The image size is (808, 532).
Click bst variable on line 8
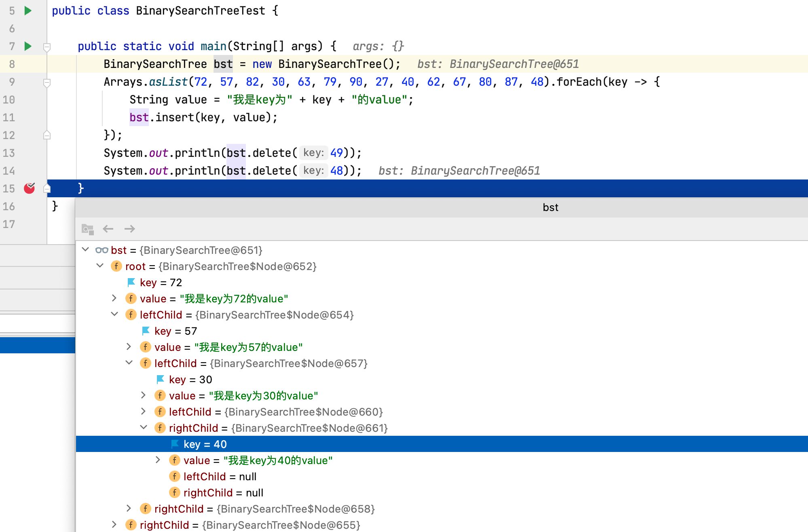point(223,64)
